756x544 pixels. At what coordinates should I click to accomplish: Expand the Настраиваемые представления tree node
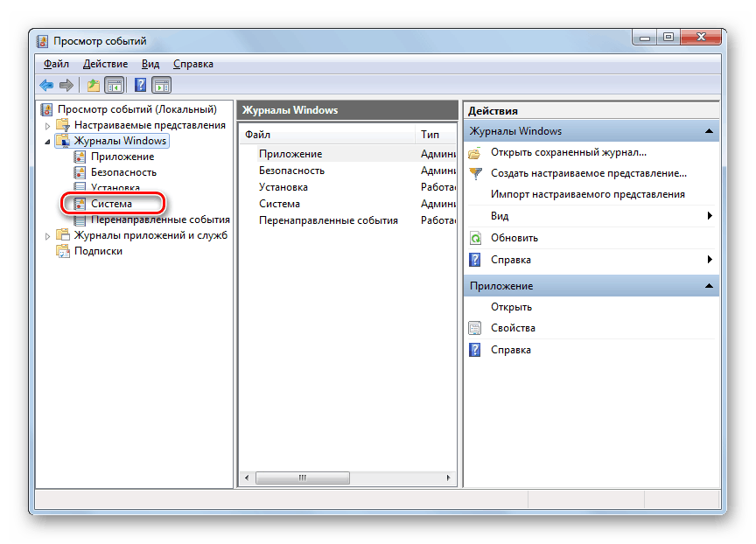click(47, 126)
